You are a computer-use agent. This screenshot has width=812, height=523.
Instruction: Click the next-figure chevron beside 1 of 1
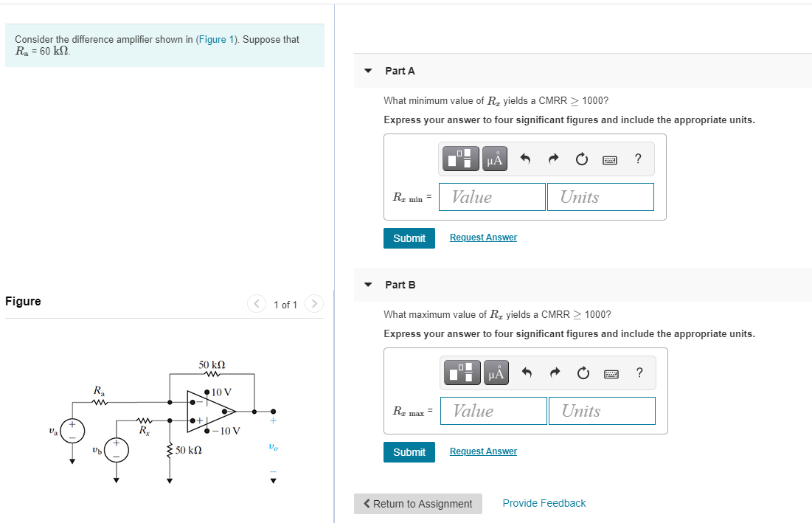pos(313,304)
